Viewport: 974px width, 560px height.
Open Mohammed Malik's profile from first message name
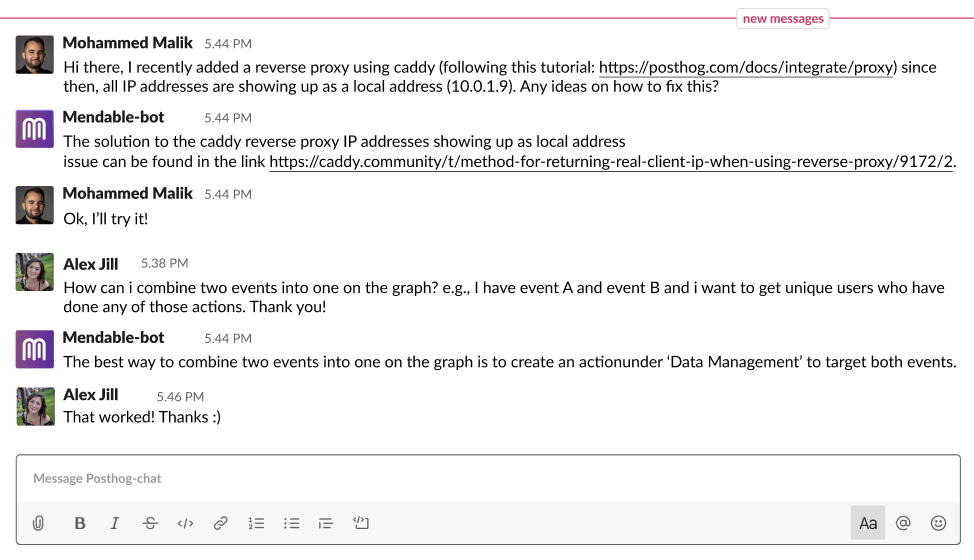pyautogui.click(x=127, y=43)
